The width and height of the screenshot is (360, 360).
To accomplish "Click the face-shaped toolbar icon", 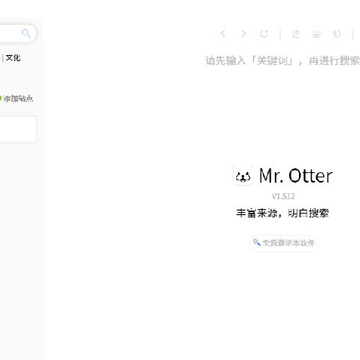I will click(x=316, y=34).
